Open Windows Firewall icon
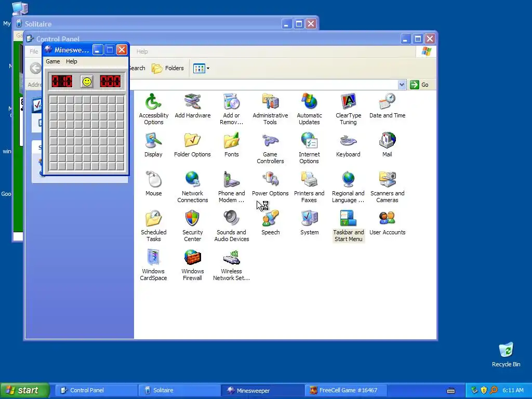The height and width of the screenshot is (399, 532). point(192,258)
